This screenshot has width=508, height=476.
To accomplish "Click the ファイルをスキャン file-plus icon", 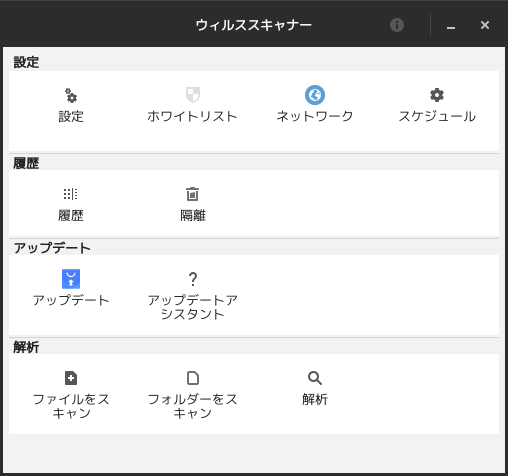I will click(x=71, y=378).
